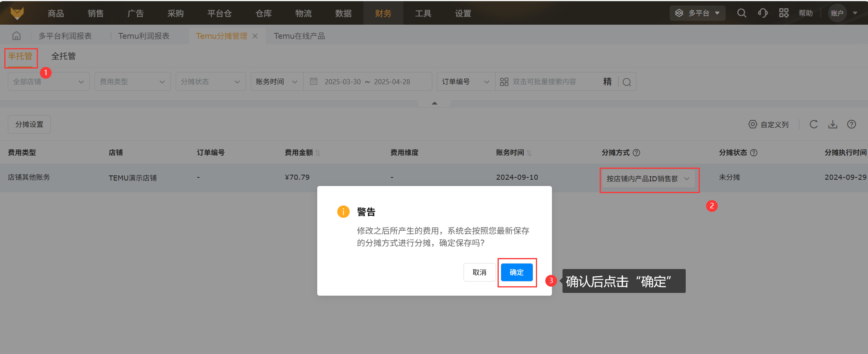Open 自定义列 column settings
The width and height of the screenshot is (868, 354).
click(768, 125)
